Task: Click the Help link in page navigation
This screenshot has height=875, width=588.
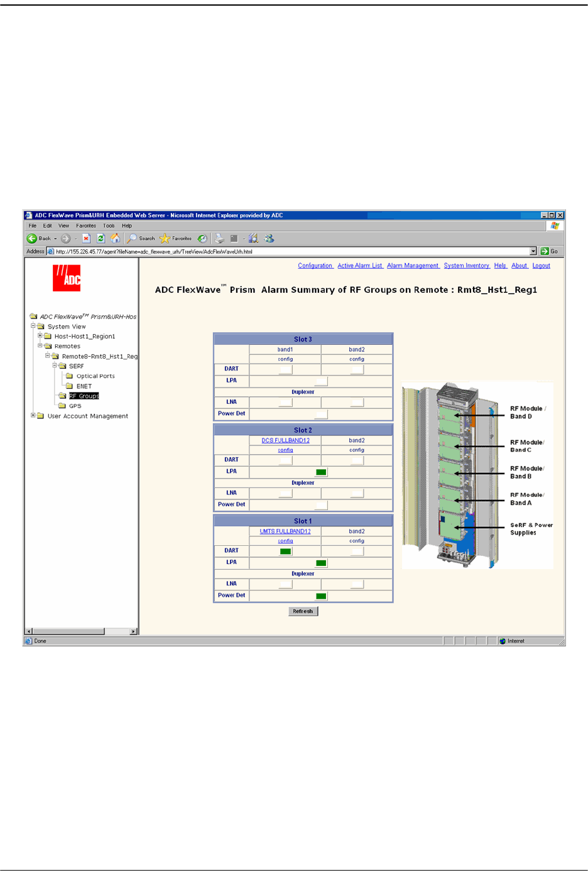Action: coord(501,266)
